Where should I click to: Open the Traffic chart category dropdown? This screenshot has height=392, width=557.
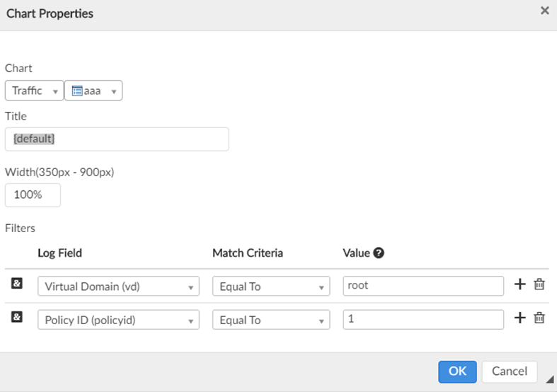coord(34,91)
